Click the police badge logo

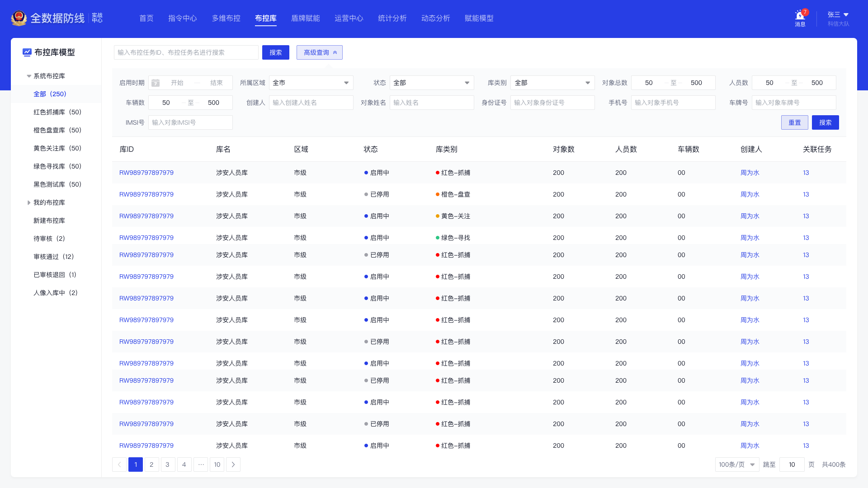click(x=19, y=18)
